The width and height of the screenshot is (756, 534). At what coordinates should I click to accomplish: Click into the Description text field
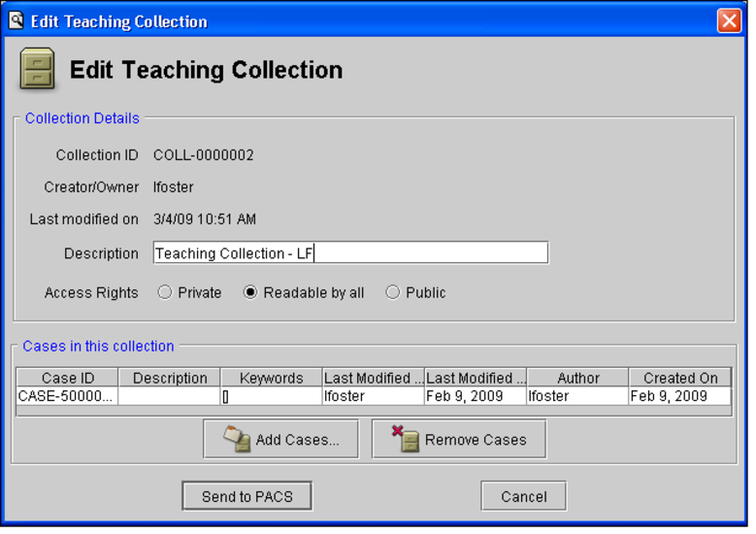[x=350, y=253]
